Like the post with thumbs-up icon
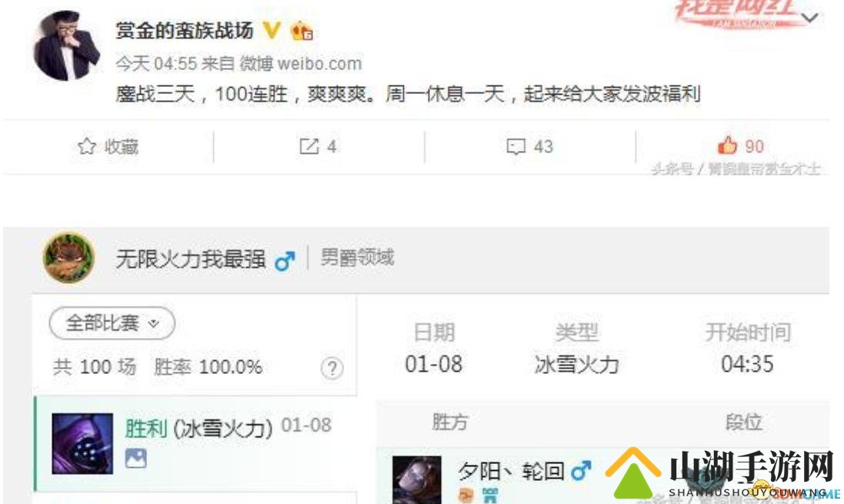844x504 pixels. [x=727, y=145]
